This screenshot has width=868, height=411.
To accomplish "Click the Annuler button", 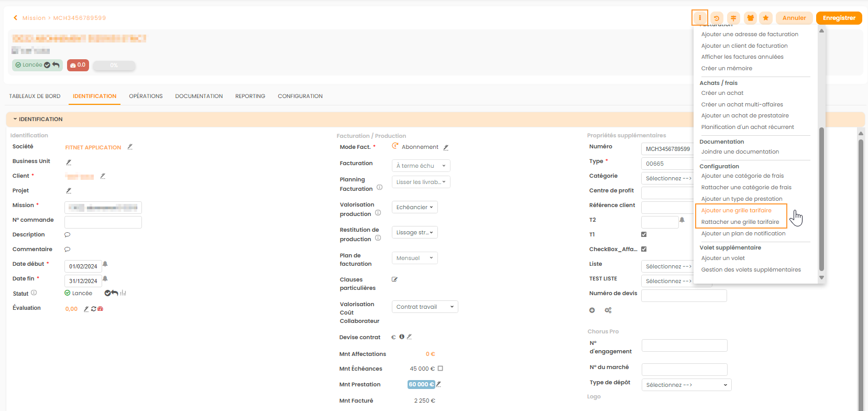I will tap(794, 18).
